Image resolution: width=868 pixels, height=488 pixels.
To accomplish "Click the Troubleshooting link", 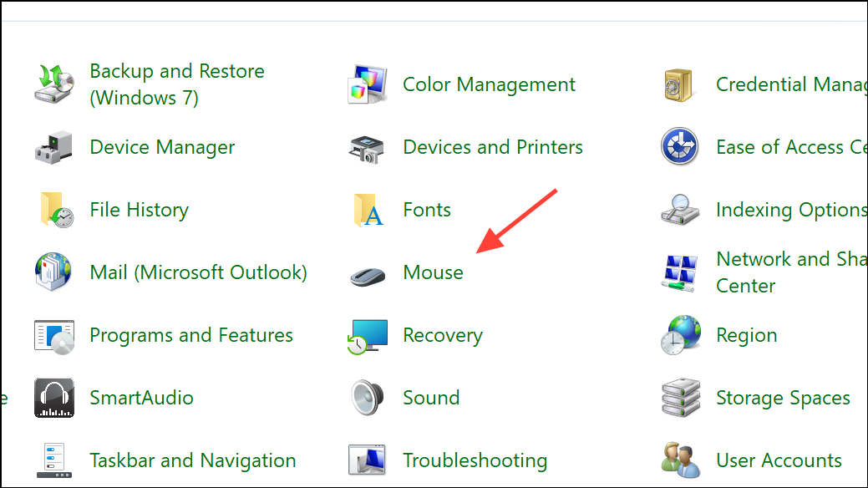I will click(475, 460).
